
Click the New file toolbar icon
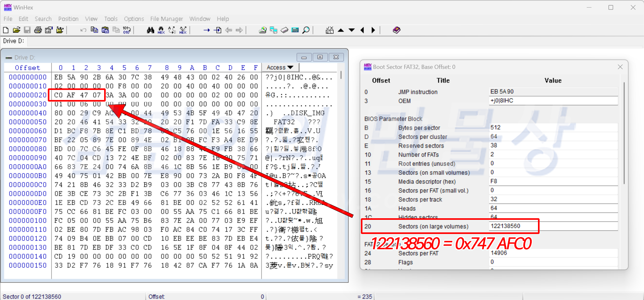[6, 30]
